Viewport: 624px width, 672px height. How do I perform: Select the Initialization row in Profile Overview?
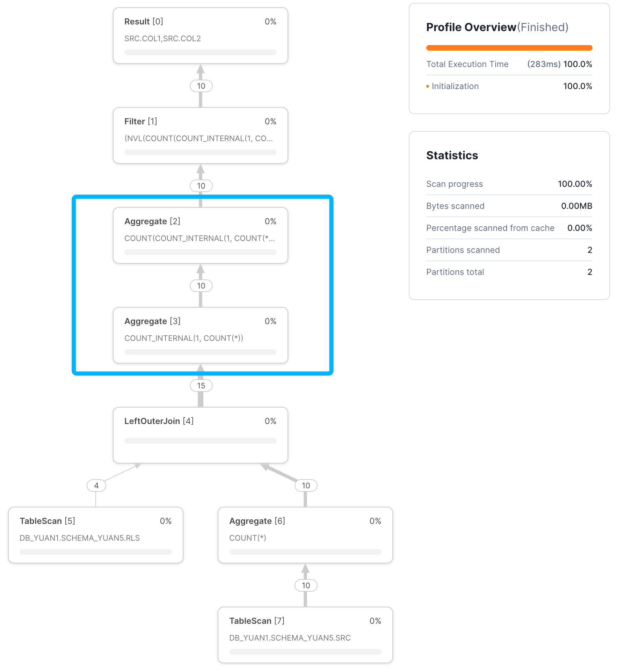[x=509, y=86]
